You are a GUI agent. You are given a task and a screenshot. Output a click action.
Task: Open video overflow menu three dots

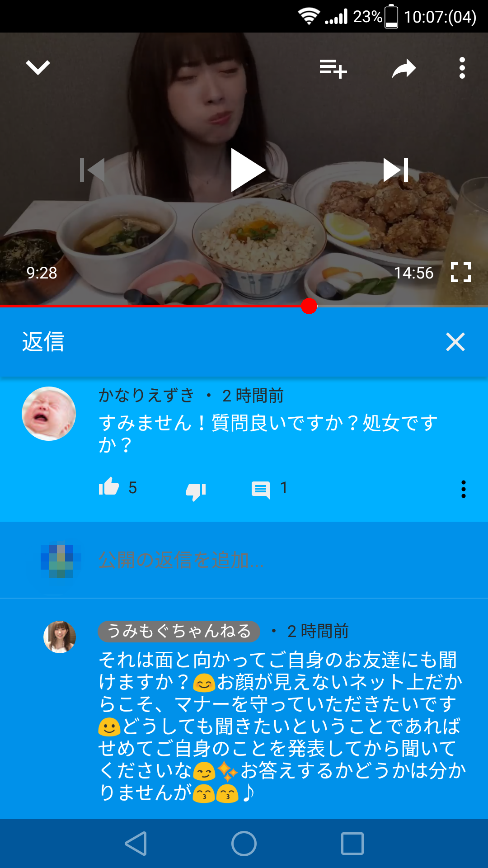[x=462, y=68]
